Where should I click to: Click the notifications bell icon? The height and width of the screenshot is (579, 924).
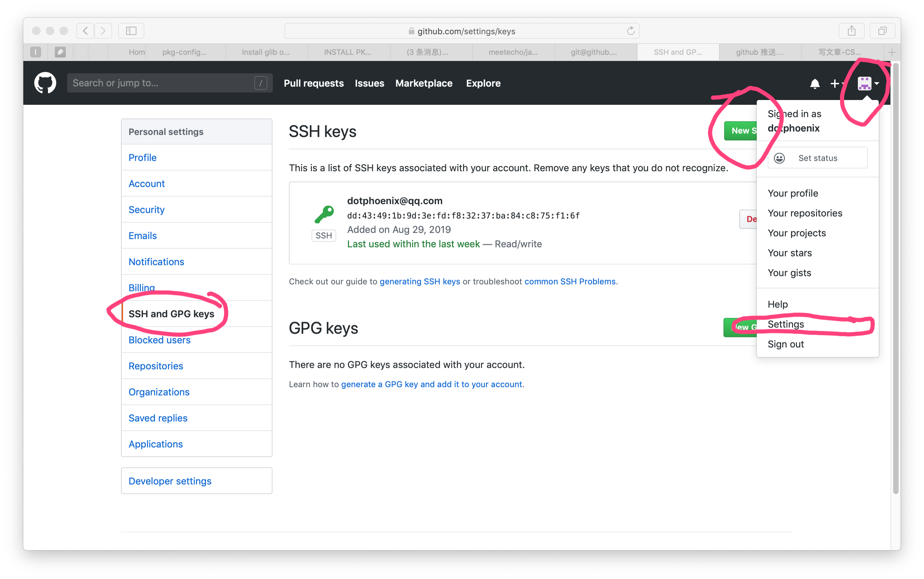(x=815, y=84)
